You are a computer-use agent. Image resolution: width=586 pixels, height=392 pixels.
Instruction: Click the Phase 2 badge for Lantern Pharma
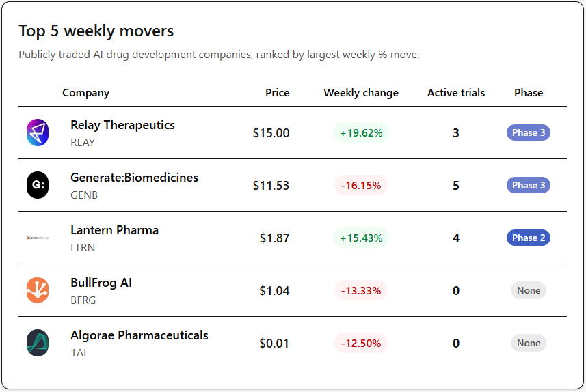coord(529,238)
